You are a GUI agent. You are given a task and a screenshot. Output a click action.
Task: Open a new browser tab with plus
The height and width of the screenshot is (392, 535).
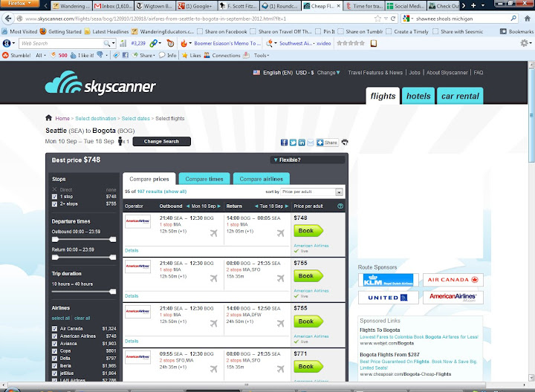click(x=473, y=5)
